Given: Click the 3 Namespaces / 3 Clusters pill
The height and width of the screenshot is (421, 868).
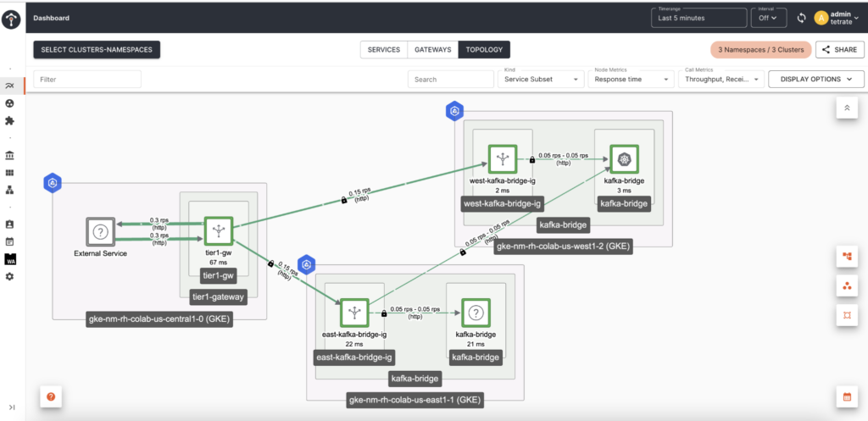Looking at the screenshot, I should click(x=760, y=50).
